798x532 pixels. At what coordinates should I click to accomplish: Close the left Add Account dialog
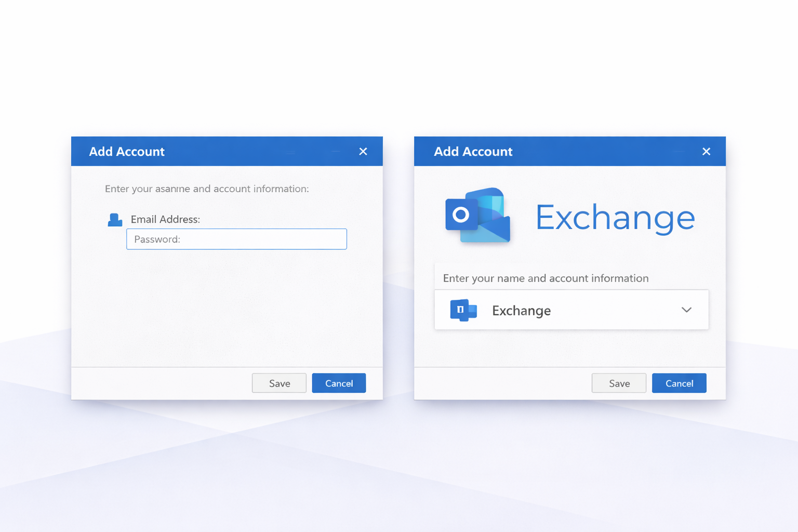(x=363, y=151)
